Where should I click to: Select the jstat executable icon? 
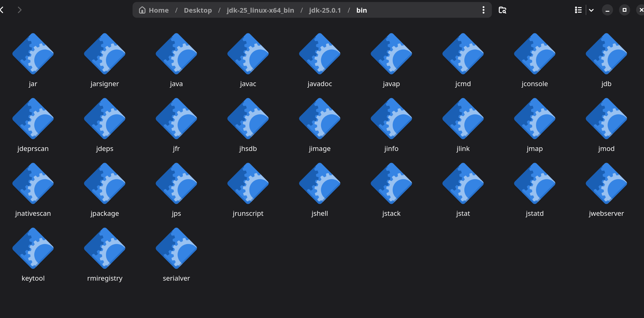click(463, 183)
